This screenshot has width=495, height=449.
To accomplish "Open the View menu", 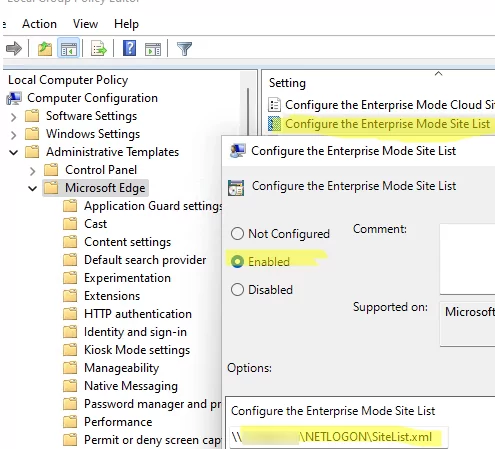I will tap(85, 24).
